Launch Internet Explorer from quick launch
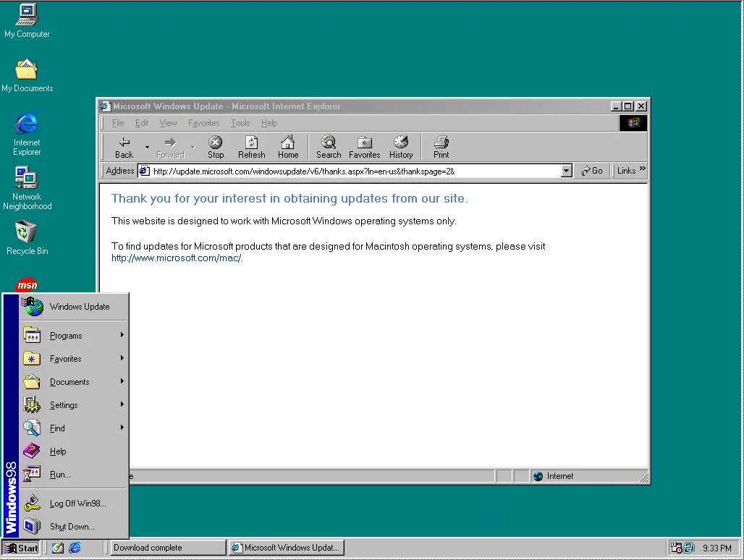 [75, 548]
